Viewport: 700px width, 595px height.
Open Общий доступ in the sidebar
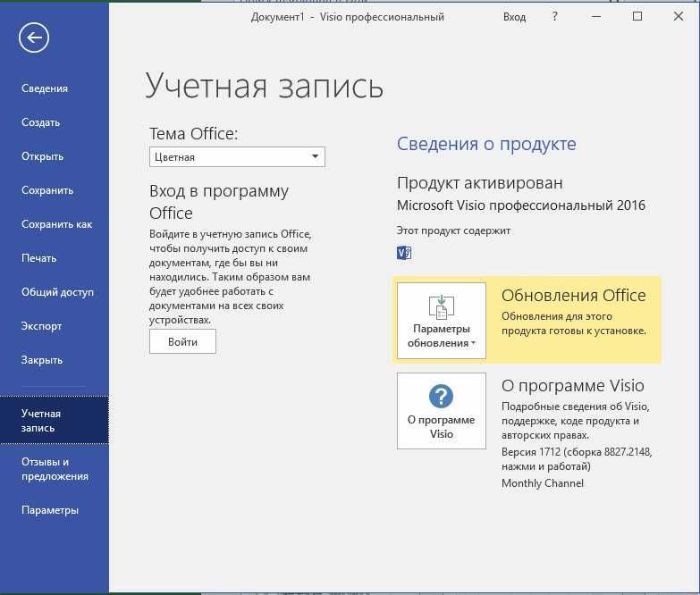tap(57, 292)
